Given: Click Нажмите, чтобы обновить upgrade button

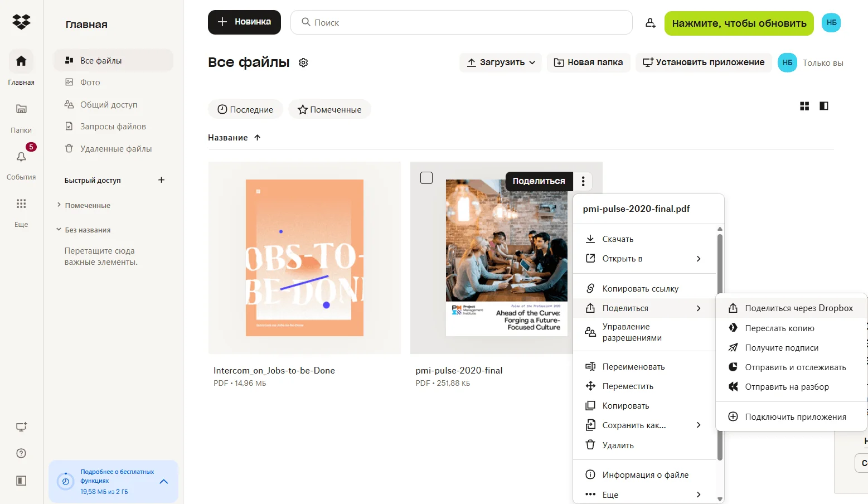Looking at the screenshot, I should point(739,23).
